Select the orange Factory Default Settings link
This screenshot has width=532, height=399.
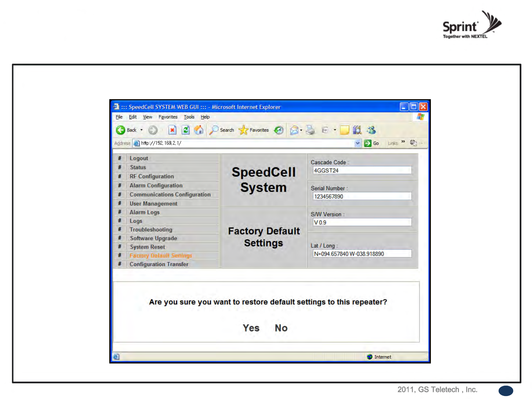161,255
